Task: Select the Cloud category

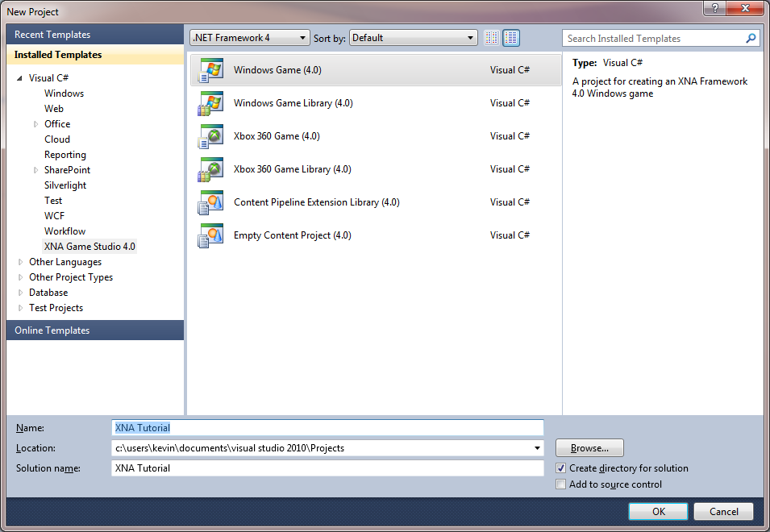Action: tap(57, 139)
